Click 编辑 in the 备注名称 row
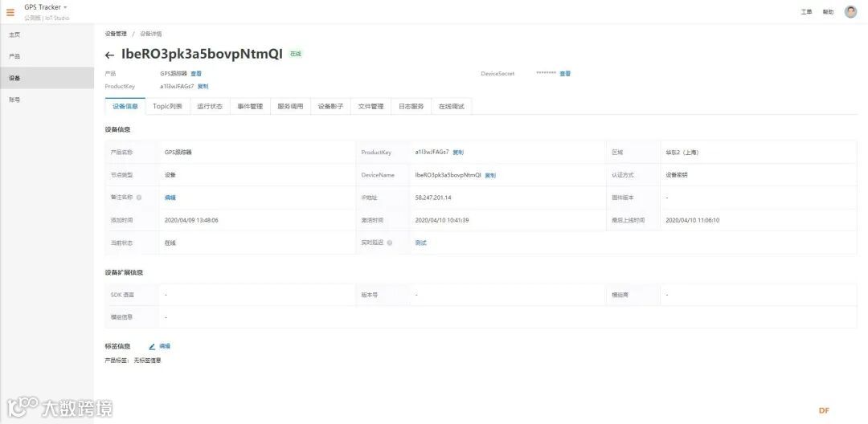 [x=170, y=198]
